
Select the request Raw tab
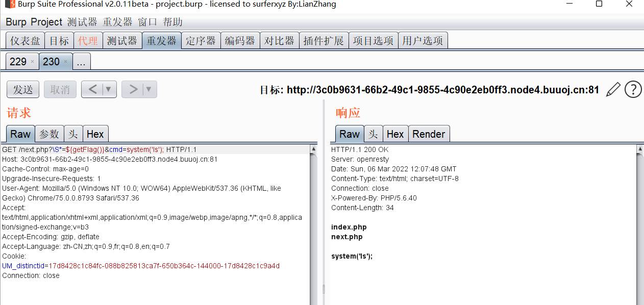pos(20,134)
